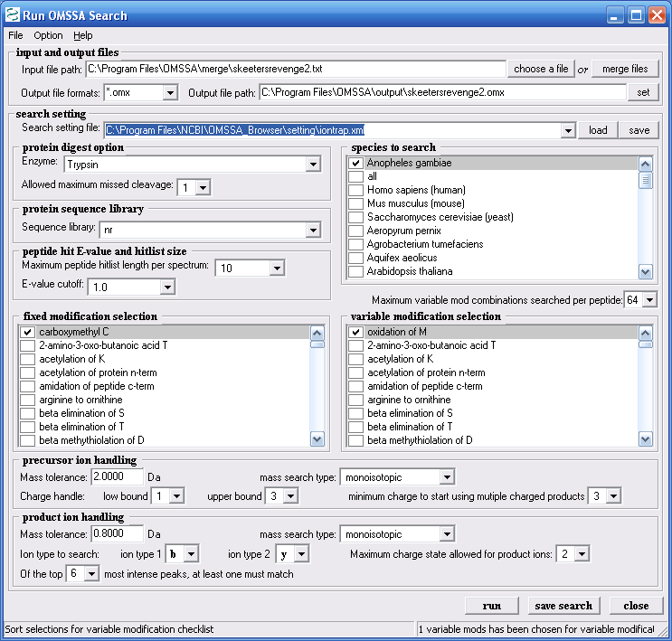Viewport: 672px width, 641px height.
Task: Open the Enzyme dropdown
Action: tap(313, 165)
